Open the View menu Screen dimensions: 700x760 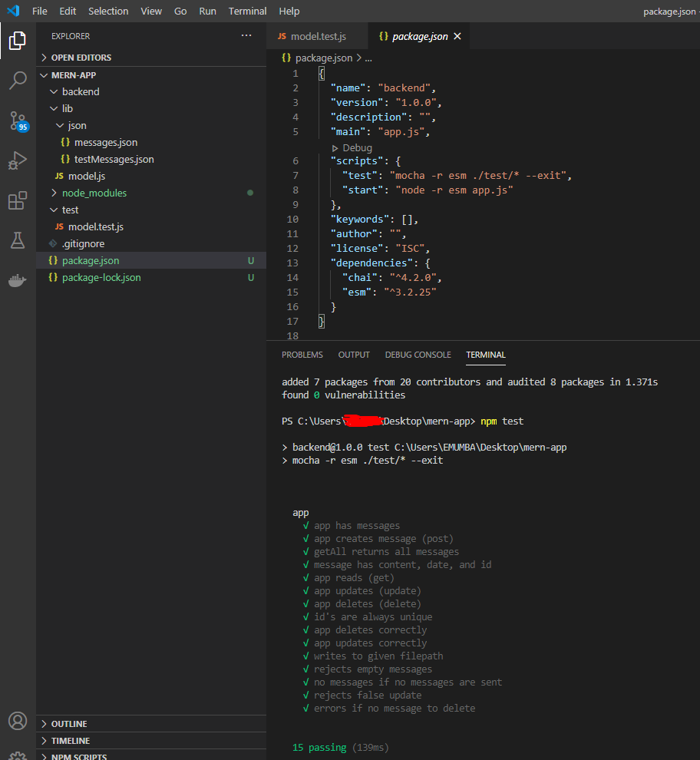[151, 11]
